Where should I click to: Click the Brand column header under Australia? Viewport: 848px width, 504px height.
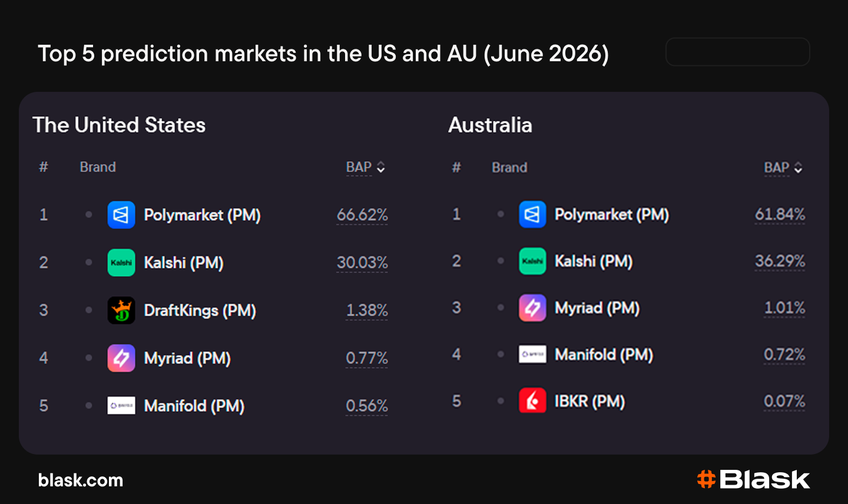tap(509, 168)
